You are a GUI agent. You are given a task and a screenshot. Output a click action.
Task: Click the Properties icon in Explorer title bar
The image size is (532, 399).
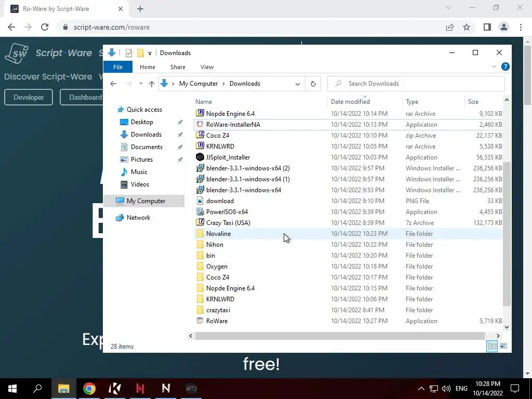click(x=129, y=53)
